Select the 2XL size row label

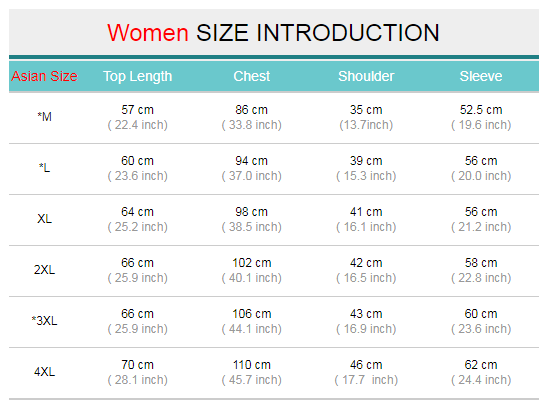(44, 270)
